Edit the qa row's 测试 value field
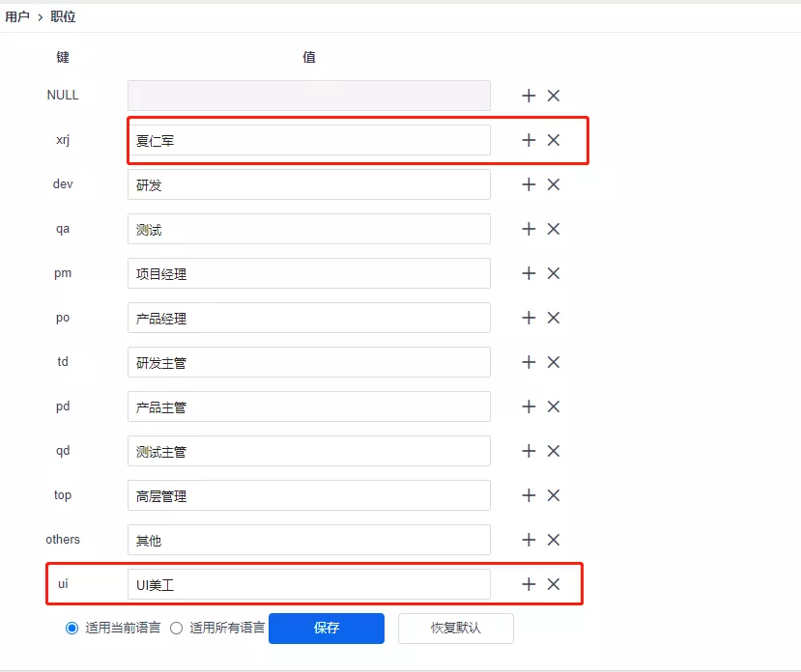 (309, 229)
